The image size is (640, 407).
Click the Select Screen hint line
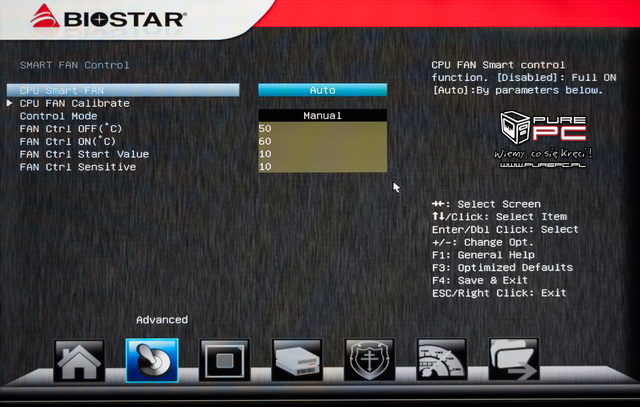pyautogui.click(x=486, y=204)
